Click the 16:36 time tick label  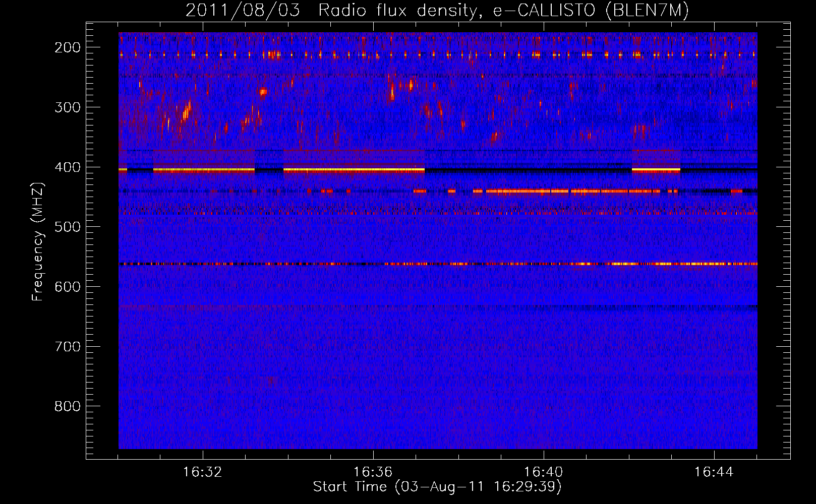click(373, 472)
